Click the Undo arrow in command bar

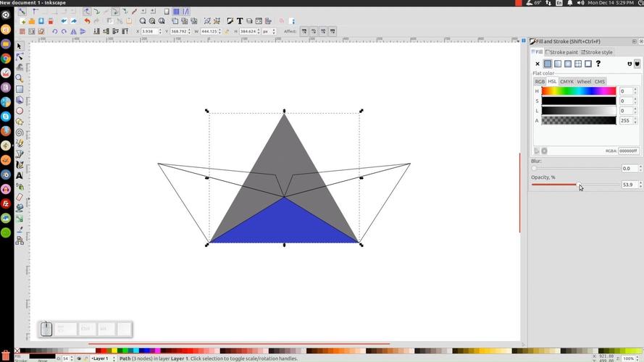click(x=87, y=21)
